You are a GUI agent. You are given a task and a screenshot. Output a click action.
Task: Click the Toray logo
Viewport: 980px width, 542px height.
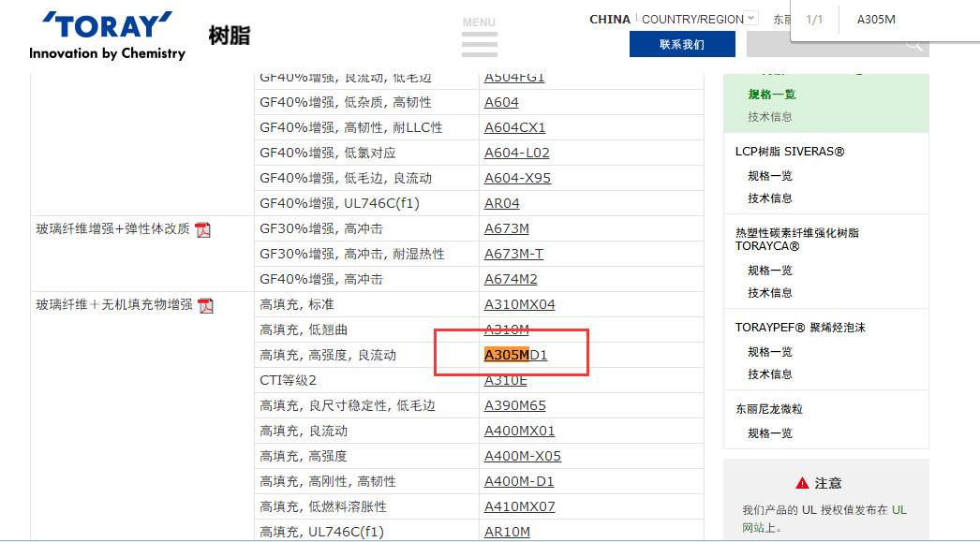click(107, 37)
